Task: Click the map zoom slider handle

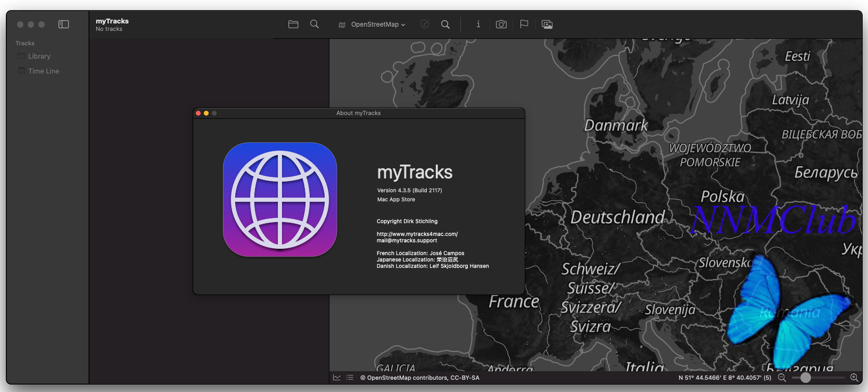Action: [806, 378]
